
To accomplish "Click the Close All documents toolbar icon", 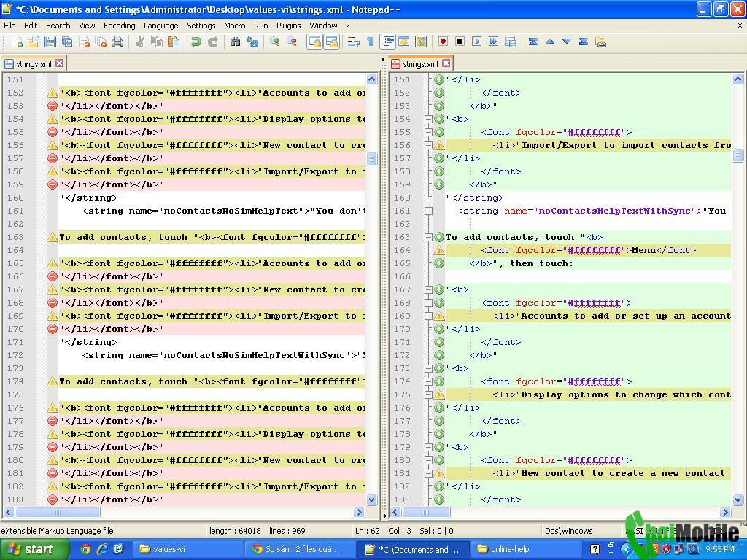I will tap(101, 42).
